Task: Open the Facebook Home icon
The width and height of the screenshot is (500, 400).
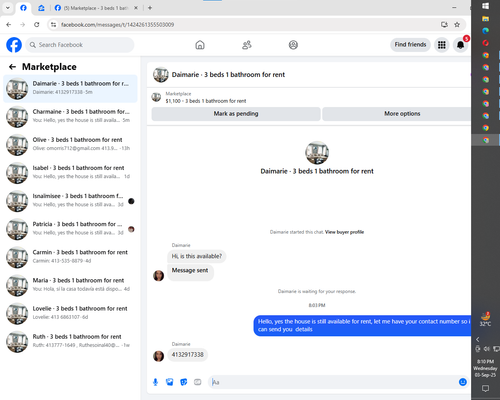Action: 200,45
